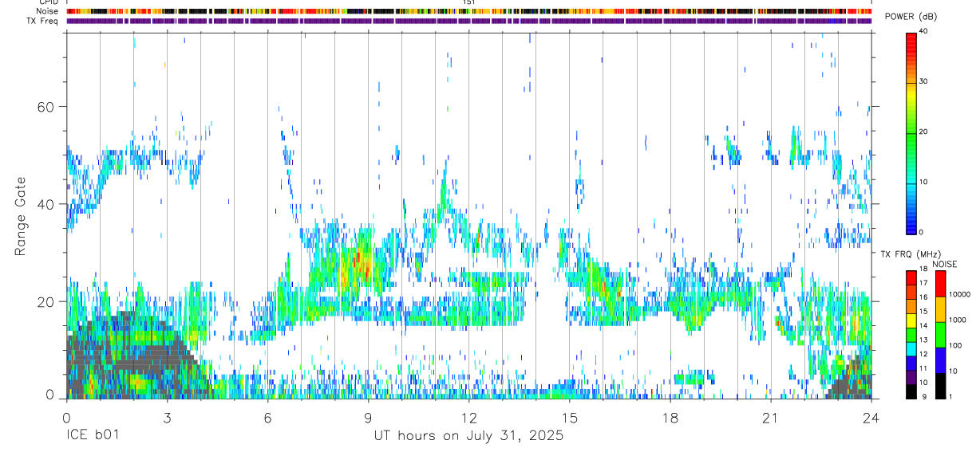Click inside the range-time power plot
The height and width of the screenshot is (452, 980).
[x=469, y=215]
